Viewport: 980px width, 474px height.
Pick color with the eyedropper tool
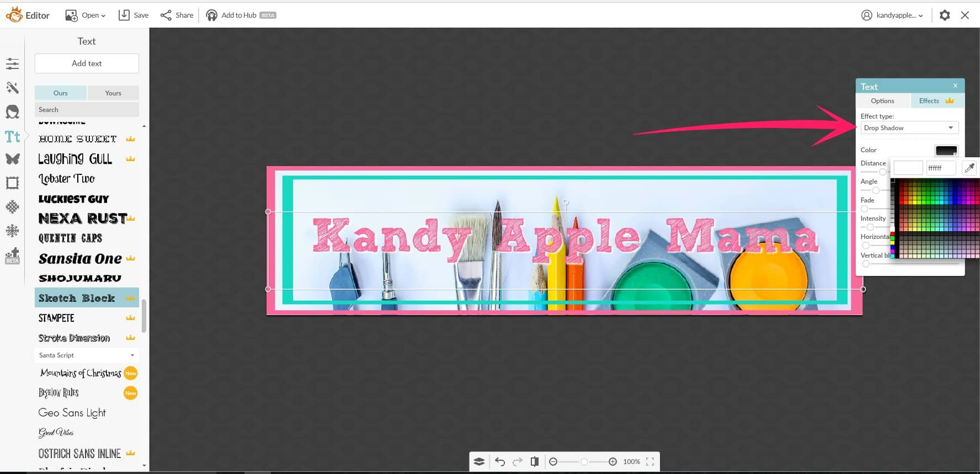pos(969,168)
